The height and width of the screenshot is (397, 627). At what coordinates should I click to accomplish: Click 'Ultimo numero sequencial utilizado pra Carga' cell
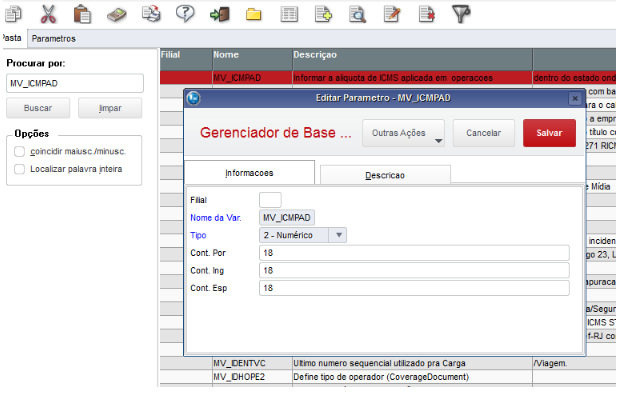412,363
